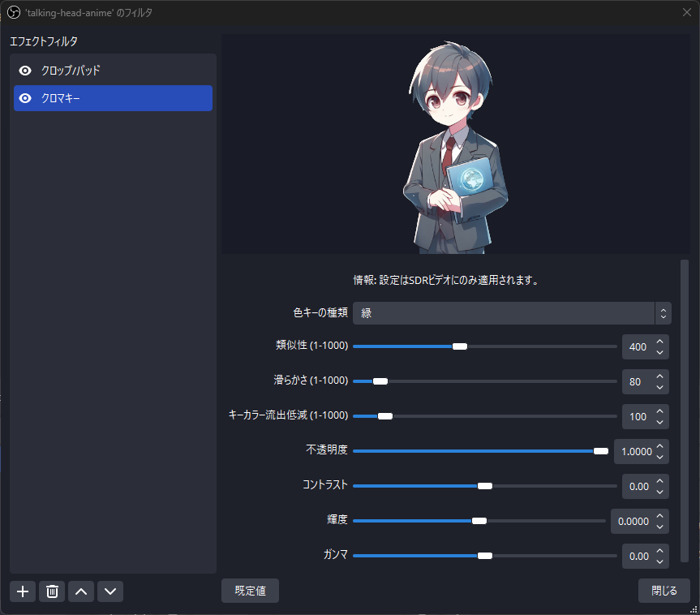This screenshot has width=700, height=615.
Task: Decrease the 滑らかさ value with its stepper
Action: [659, 386]
